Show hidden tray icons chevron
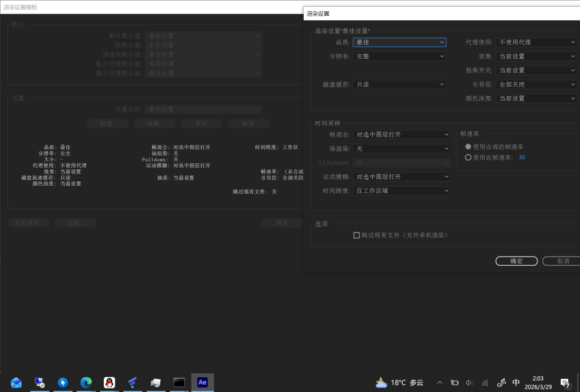This screenshot has height=392, width=580. point(439,382)
